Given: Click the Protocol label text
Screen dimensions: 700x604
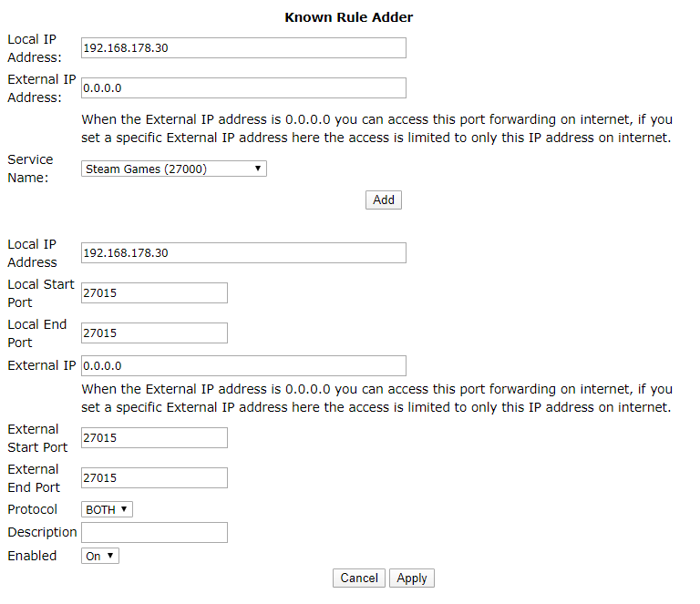Looking at the screenshot, I should click(x=33, y=509).
